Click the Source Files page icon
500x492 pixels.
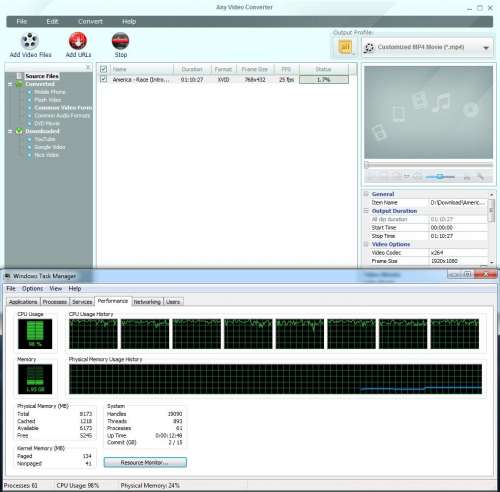(x=20, y=76)
